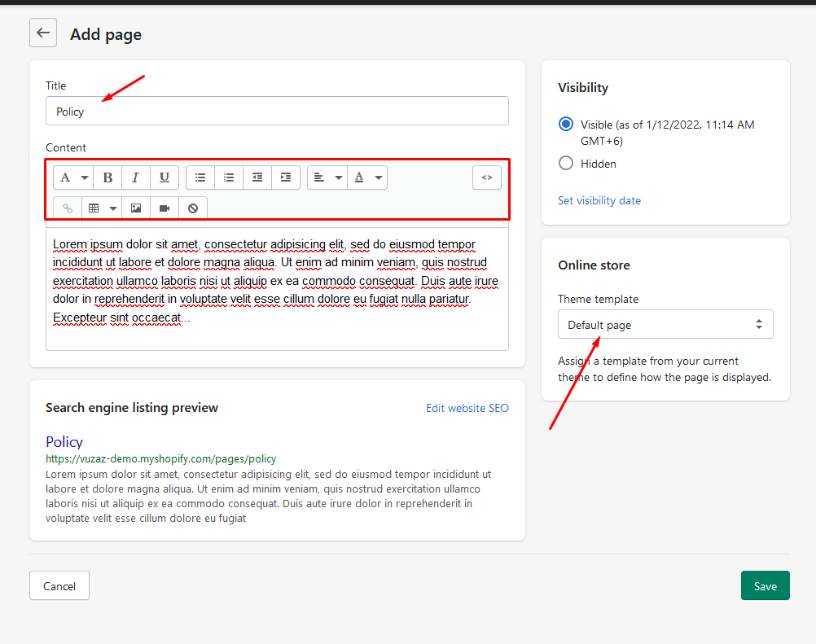Click the Edit website SEO link

[467, 408]
